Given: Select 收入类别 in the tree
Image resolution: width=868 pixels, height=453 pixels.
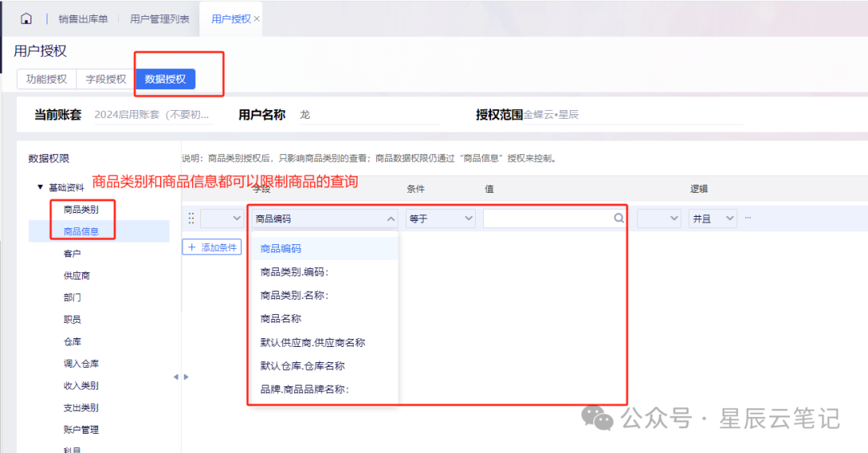Looking at the screenshot, I should (x=81, y=386).
